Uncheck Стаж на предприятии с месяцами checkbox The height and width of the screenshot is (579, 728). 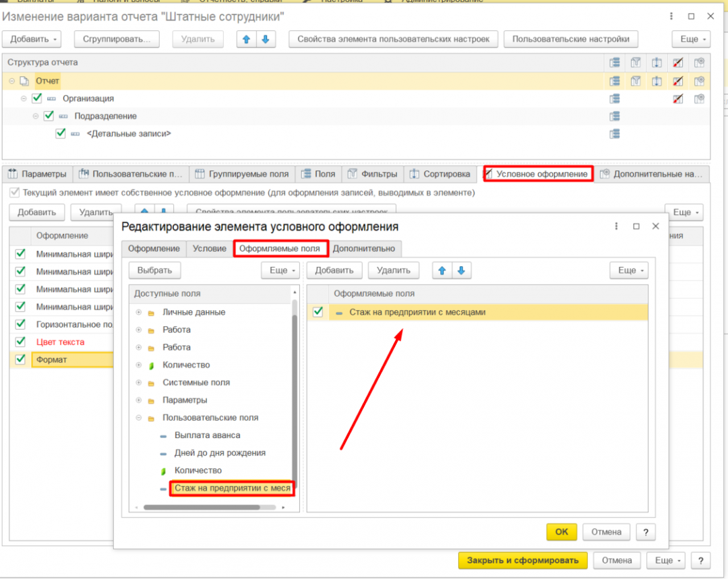318,311
